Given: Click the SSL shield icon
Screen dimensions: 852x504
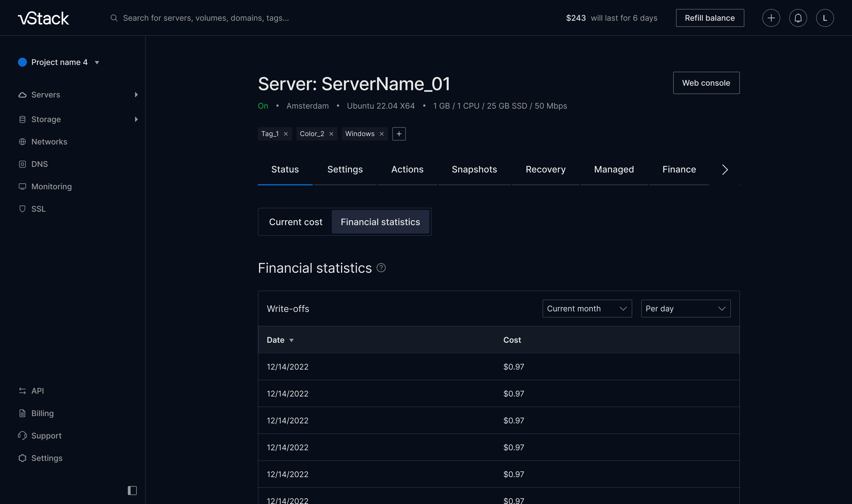Looking at the screenshot, I should click(x=22, y=209).
